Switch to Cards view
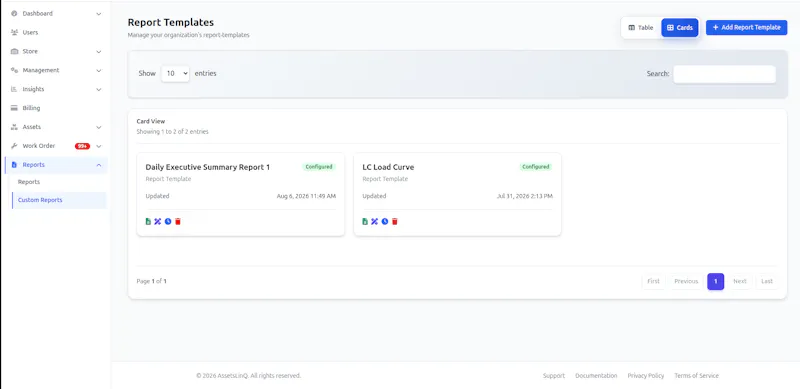The height and width of the screenshot is (389, 800). click(680, 28)
